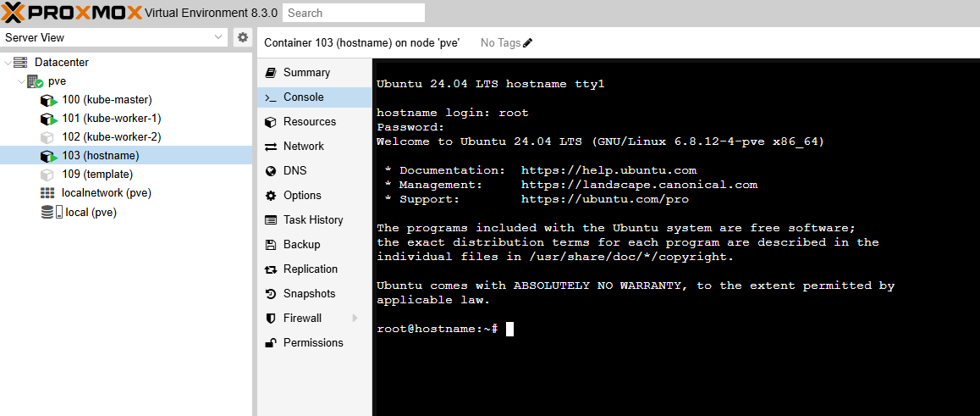Click the DNS globe icon
Image resolution: width=980 pixels, height=416 pixels.
(271, 171)
